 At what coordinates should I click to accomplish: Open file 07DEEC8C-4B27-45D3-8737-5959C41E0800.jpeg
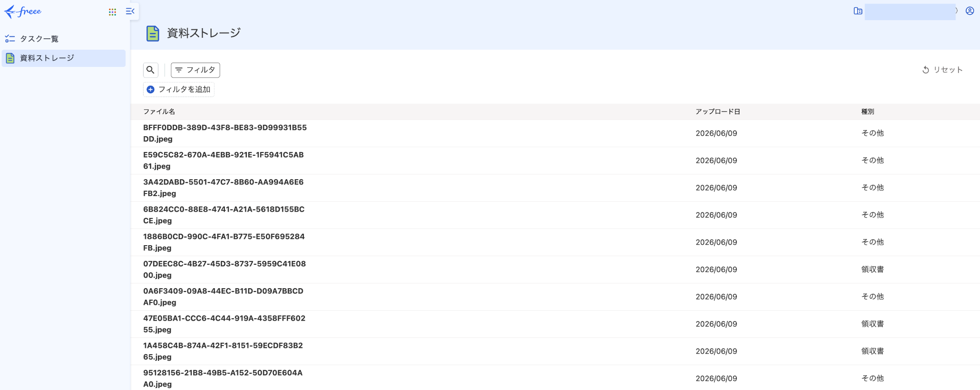click(224, 270)
